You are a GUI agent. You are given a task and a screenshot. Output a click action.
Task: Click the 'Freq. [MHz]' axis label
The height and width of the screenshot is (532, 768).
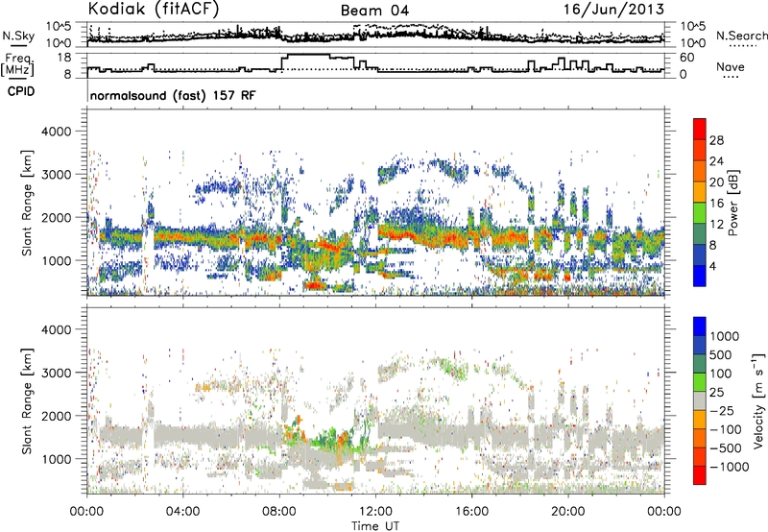pyautogui.click(x=17, y=65)
